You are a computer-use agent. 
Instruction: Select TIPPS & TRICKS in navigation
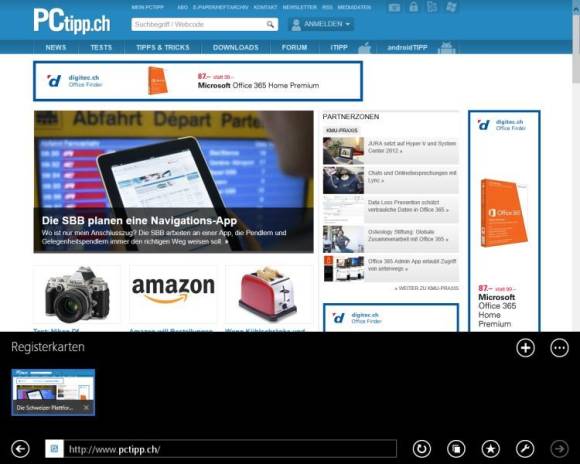pos(163,47)
